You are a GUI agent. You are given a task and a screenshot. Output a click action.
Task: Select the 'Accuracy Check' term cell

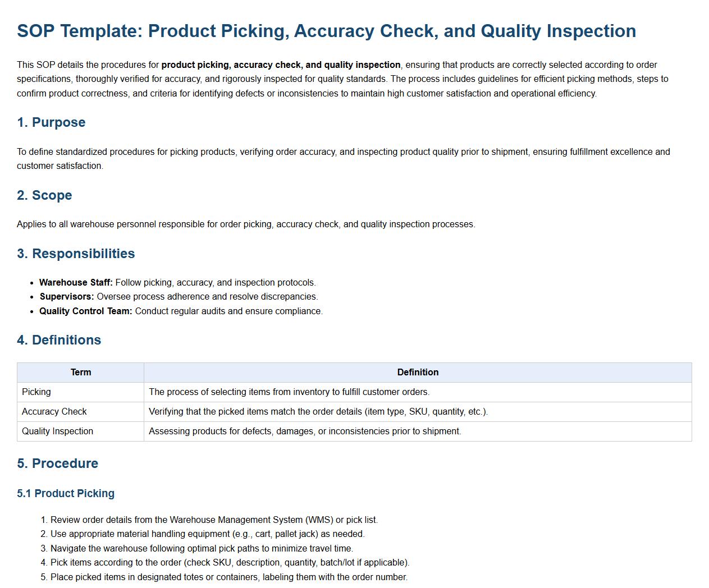[x=54, y=412]
